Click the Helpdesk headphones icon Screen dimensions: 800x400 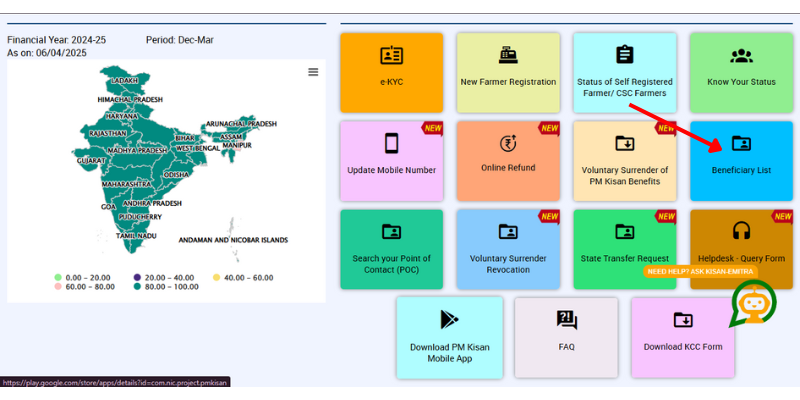pos(741,232)
